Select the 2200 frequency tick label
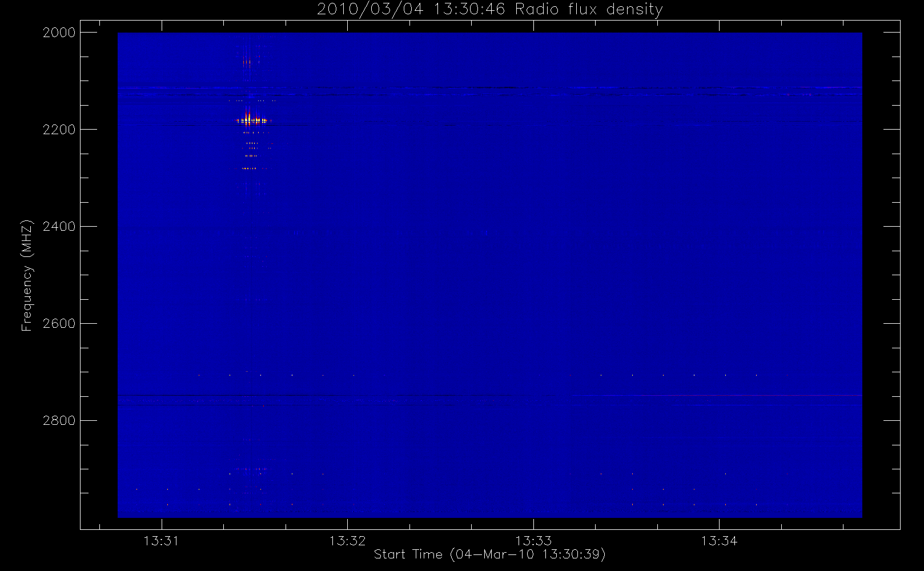Viewport: 924px width, 571px height. [x=59, y=130]
